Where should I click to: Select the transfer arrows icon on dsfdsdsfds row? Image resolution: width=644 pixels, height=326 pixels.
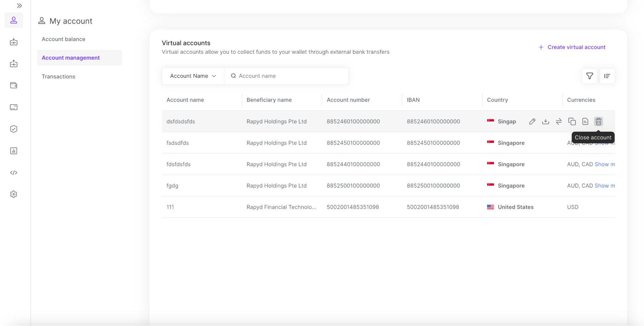(559, 121)
